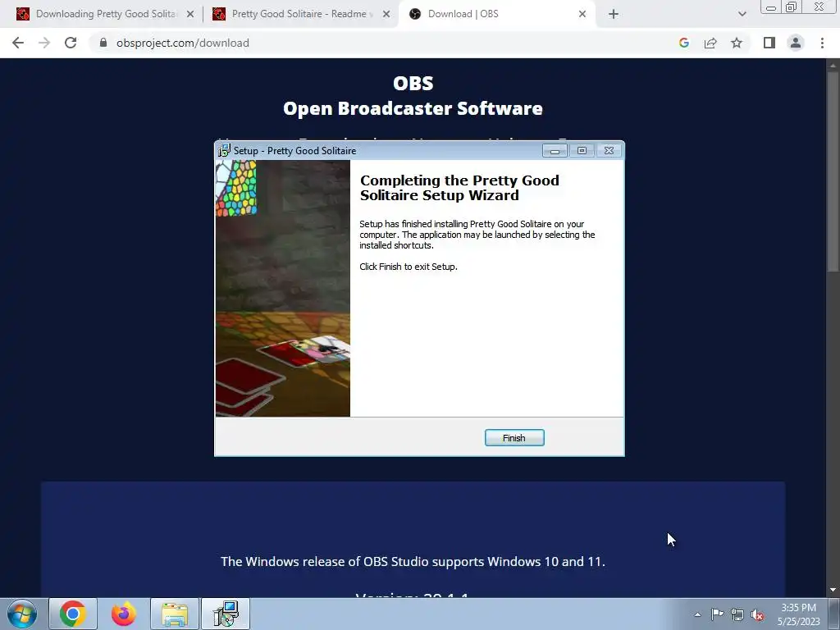
Task: Go back to previous page
Action: point(18,43)
